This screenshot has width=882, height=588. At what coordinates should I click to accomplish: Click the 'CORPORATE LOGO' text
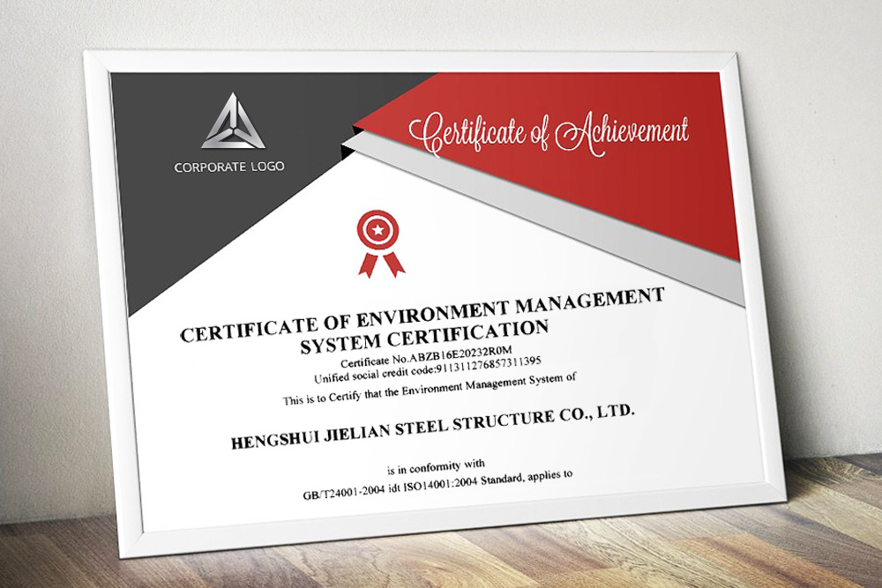point(229,167)
